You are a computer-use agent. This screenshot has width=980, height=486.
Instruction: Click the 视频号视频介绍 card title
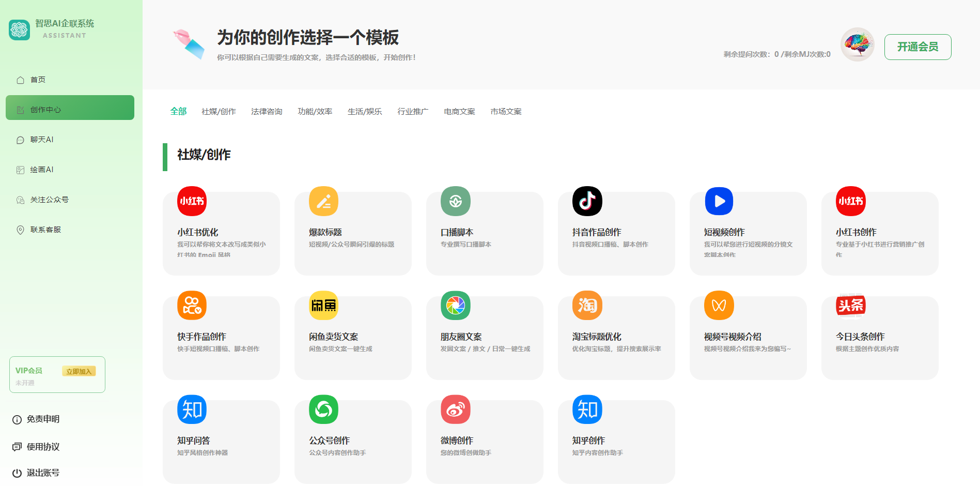733,337
